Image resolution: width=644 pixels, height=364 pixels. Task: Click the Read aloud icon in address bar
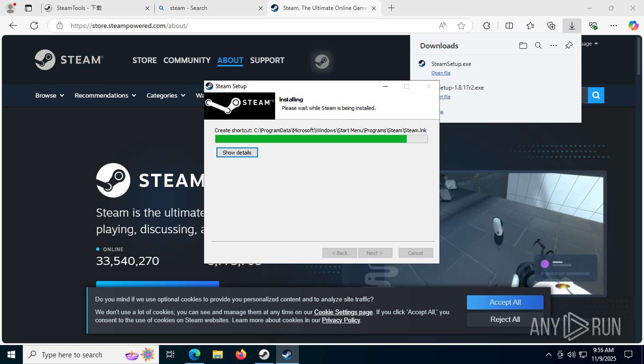[x=442, y=26]
